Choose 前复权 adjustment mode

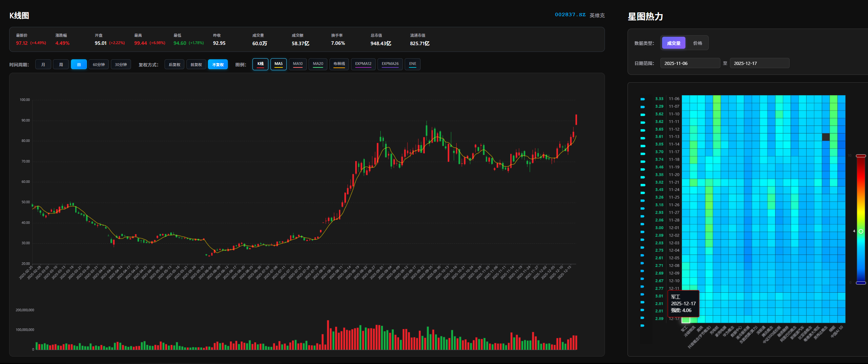(196, 65)
